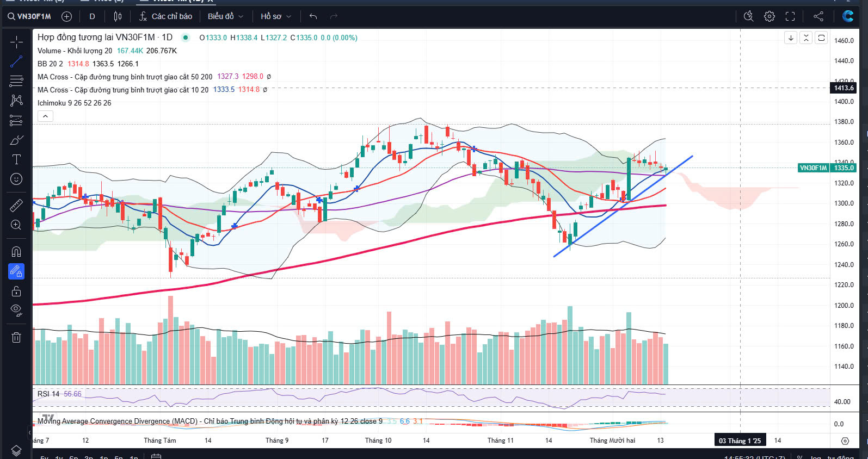Open the chart patterns tool
Image resolution: width=868 pixels, height=459 pixels.
coord(16,101)
